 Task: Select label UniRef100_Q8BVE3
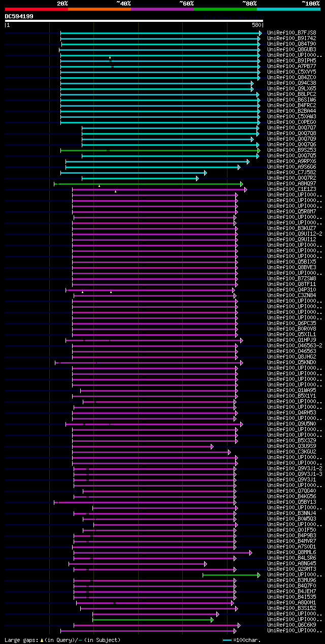(x=291, y=267)
